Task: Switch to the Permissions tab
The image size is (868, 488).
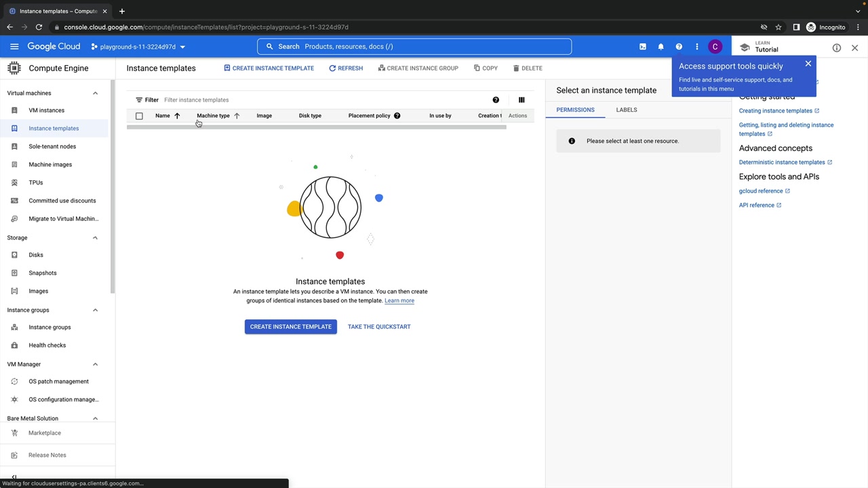Action: (x=575, y=110)
